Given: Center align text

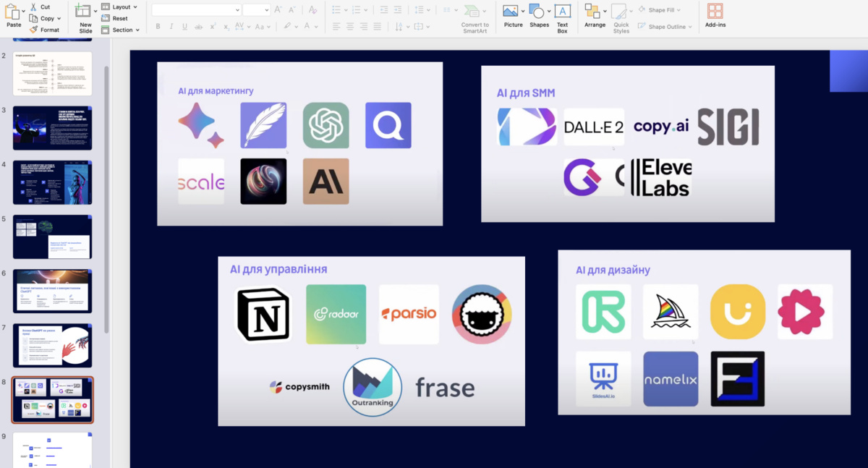Looking at the screenshot, I should click(350, 27).
